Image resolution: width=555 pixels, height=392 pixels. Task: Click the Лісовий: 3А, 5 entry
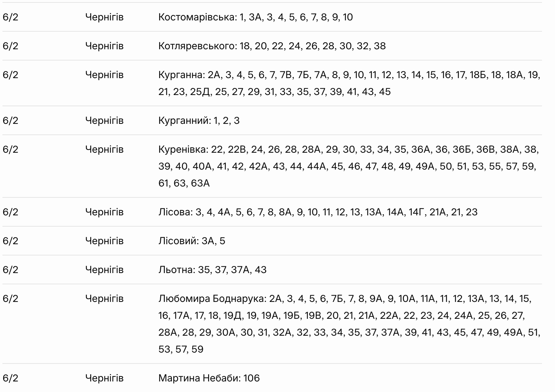(192, 241)
